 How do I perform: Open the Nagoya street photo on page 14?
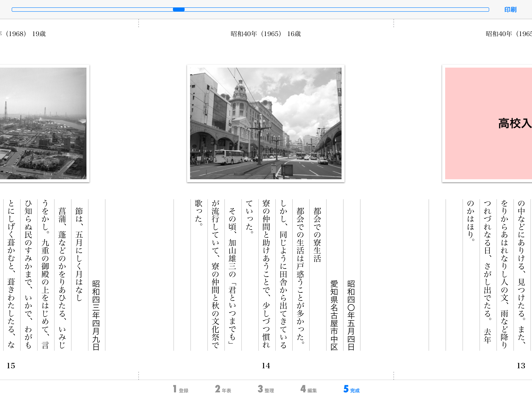tap(266, 123)
